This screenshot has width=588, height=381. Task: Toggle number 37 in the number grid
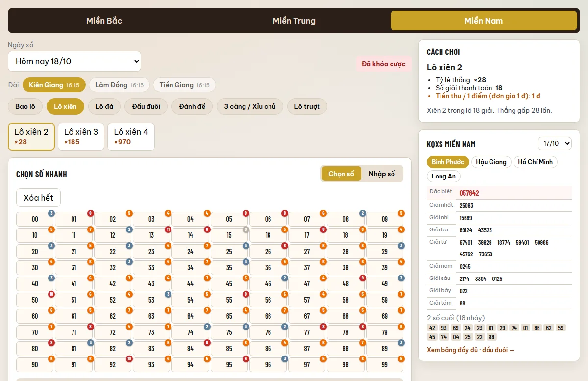click(x=307, y=268)
